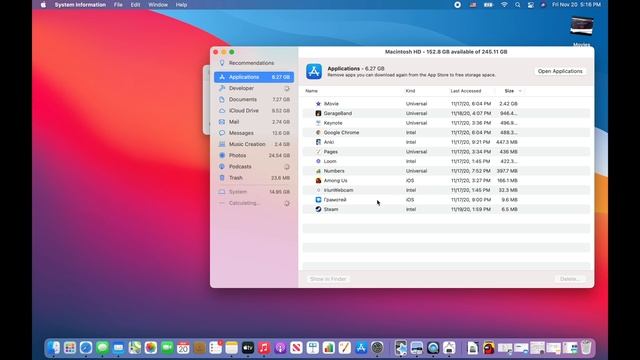
Task: Select Podcasts category in sidebar
Action: click(254, 167)
